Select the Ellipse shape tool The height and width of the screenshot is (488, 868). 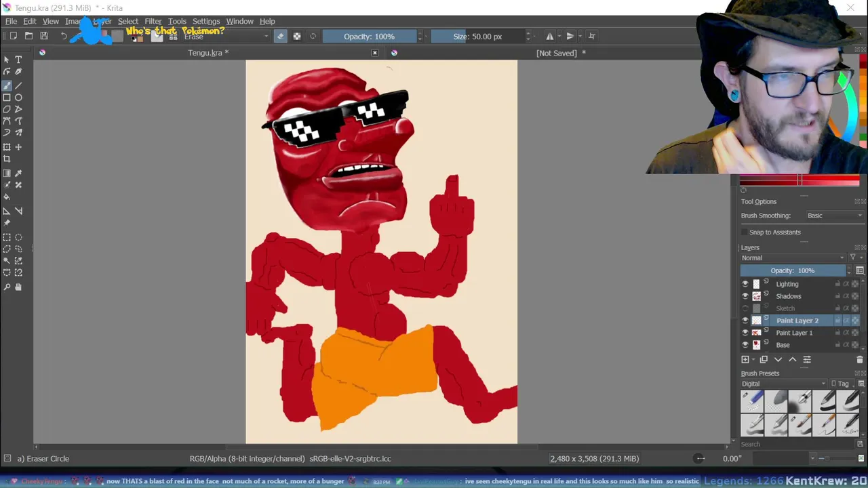[x=18, y=98]
